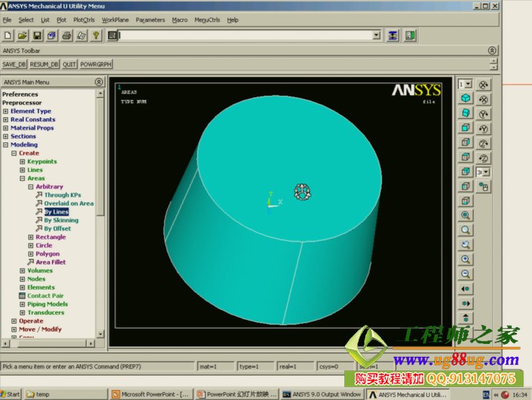Image resolution: width=532 pixels, height=400 pixels.
Task: Zoom in on the model with plus magnifier
Action: pyautogui.click(x=466, y=260)
